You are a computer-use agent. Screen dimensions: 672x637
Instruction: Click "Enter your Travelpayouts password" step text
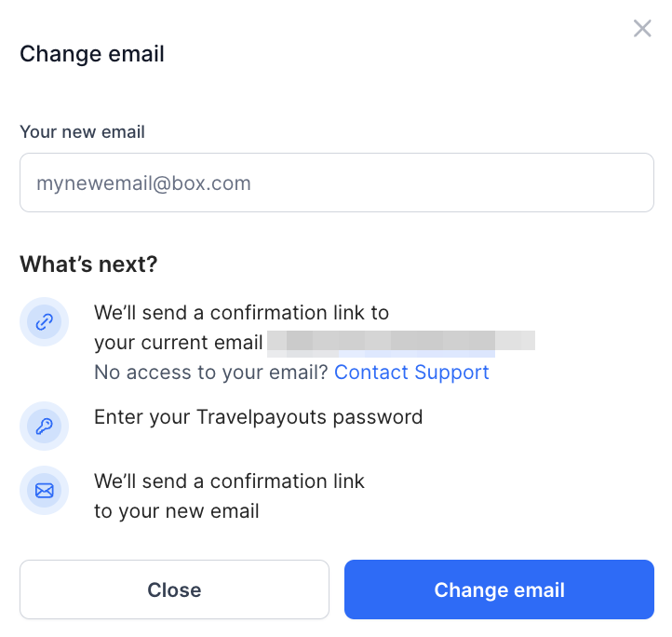259,417
